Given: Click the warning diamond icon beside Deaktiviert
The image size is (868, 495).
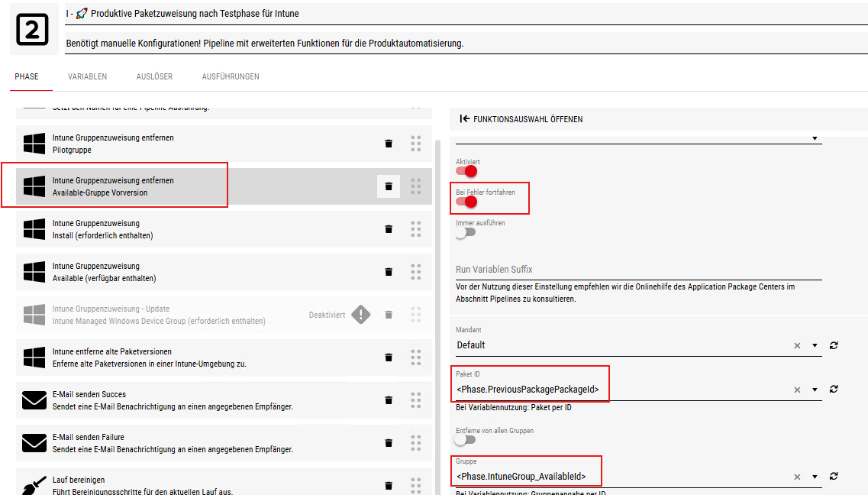Looking at the screenshot, I should point(361,315).
